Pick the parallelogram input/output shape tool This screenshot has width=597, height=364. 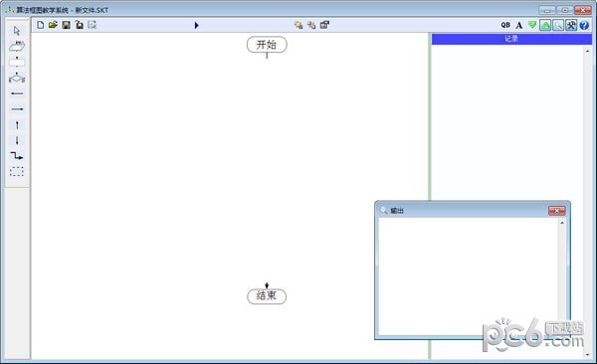(x=17, y=47)
